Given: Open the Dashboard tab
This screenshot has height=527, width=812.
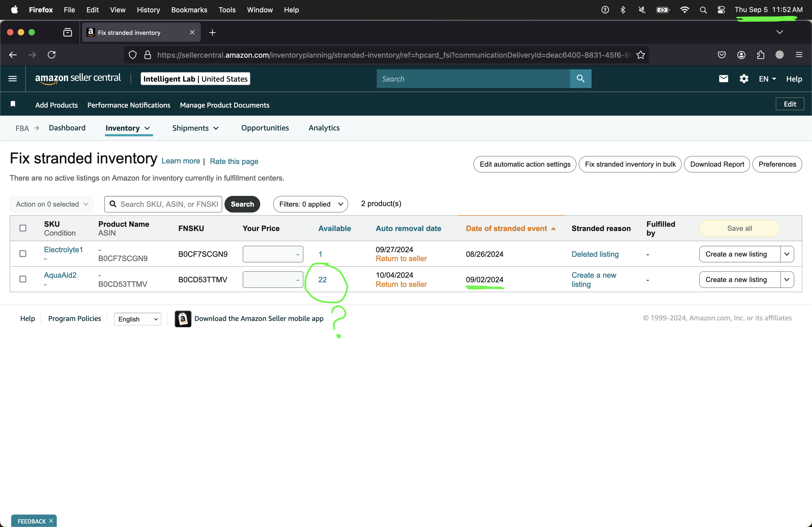Looking at the screenshot, I should [67, 128].
